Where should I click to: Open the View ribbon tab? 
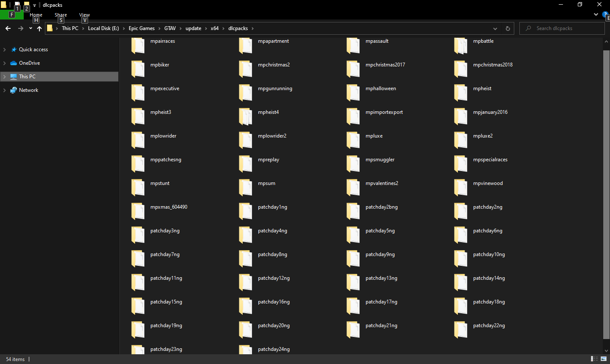point(84,15)
